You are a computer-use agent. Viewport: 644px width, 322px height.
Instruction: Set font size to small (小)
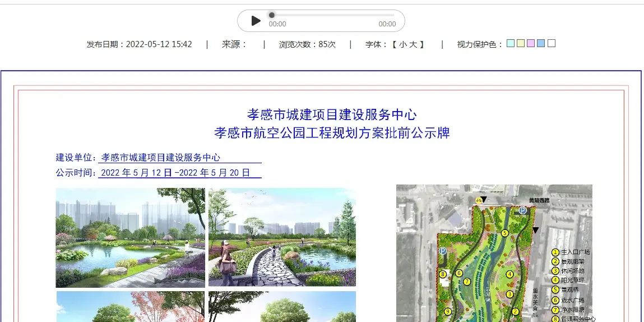(402, 44)
